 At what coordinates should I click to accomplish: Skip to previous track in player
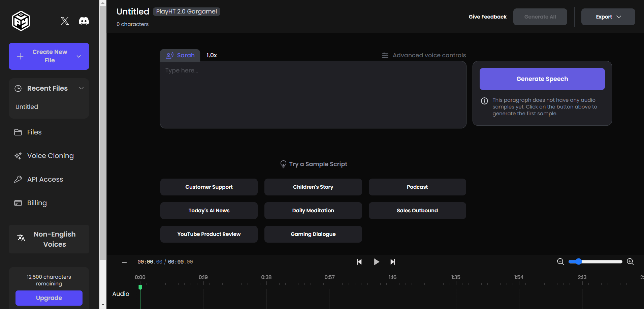coord(359,262)
